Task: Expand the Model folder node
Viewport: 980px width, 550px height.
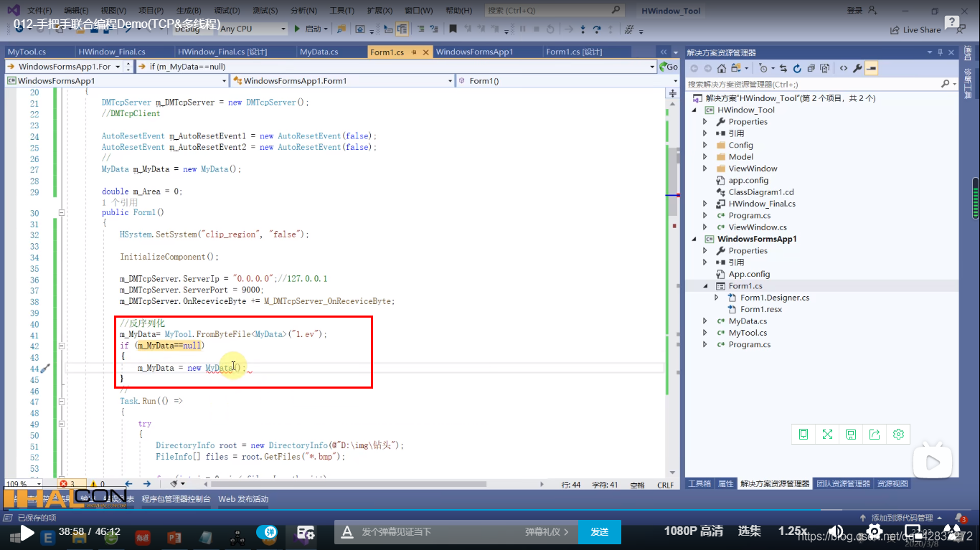Action: 705,156
